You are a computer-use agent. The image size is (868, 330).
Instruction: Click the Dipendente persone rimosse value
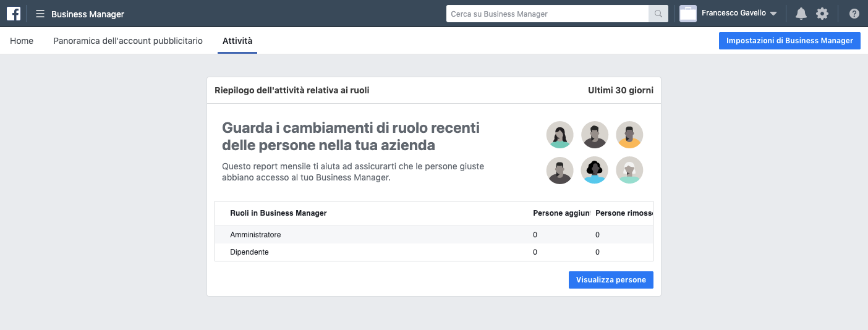[x=598, y=252]
